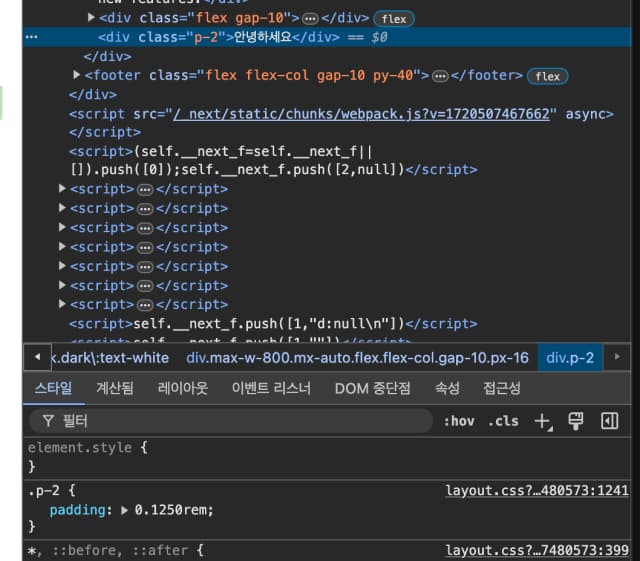The height and width of the screenshot is (561, 640).
Task: Toggle flex badge on footer element
Action: point(547,76)
